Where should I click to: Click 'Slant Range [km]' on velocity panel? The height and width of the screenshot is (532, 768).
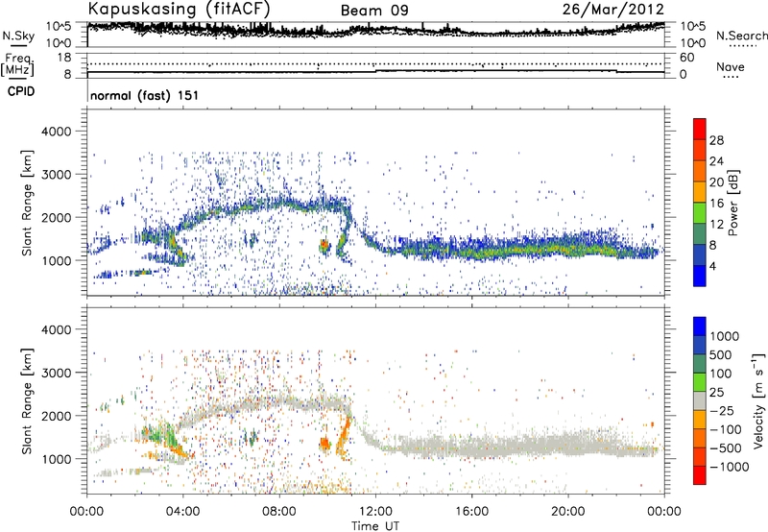click(x=27, y=401)
